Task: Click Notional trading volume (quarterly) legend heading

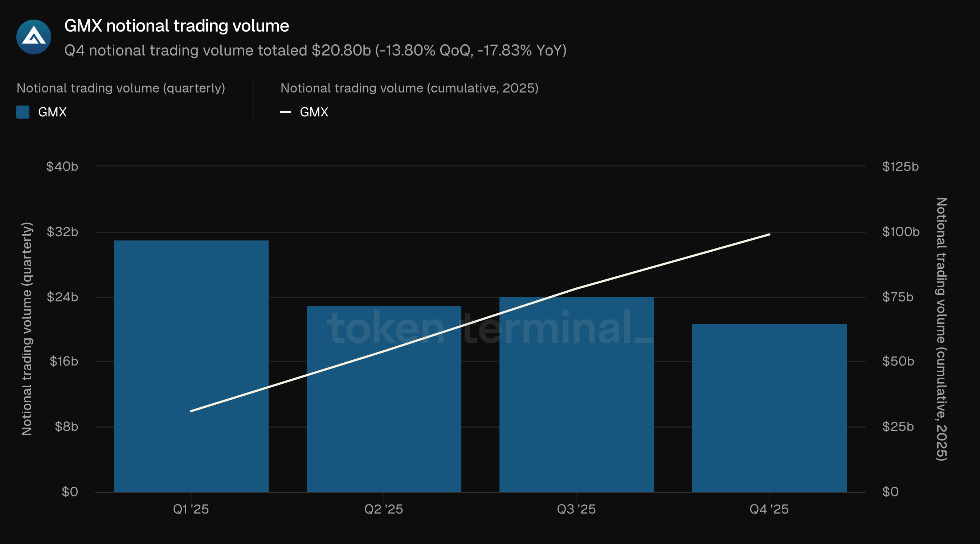Action: pos(121,88)
